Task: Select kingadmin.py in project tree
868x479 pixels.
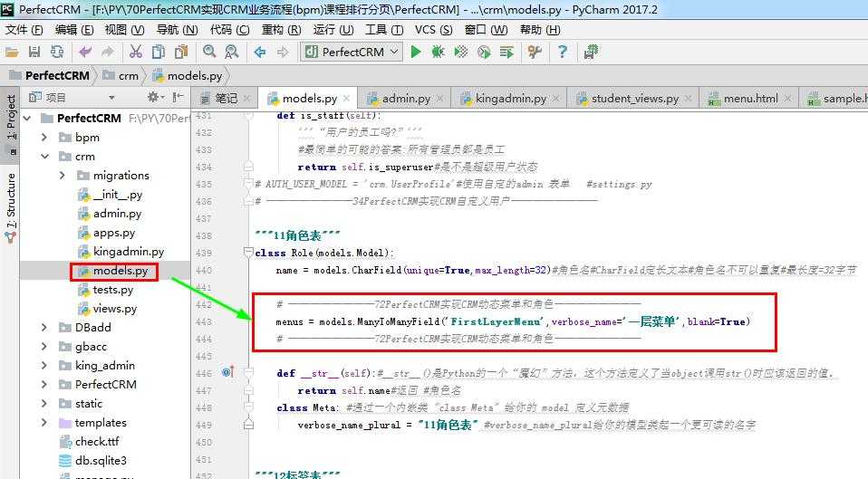Action: (129, 252)
